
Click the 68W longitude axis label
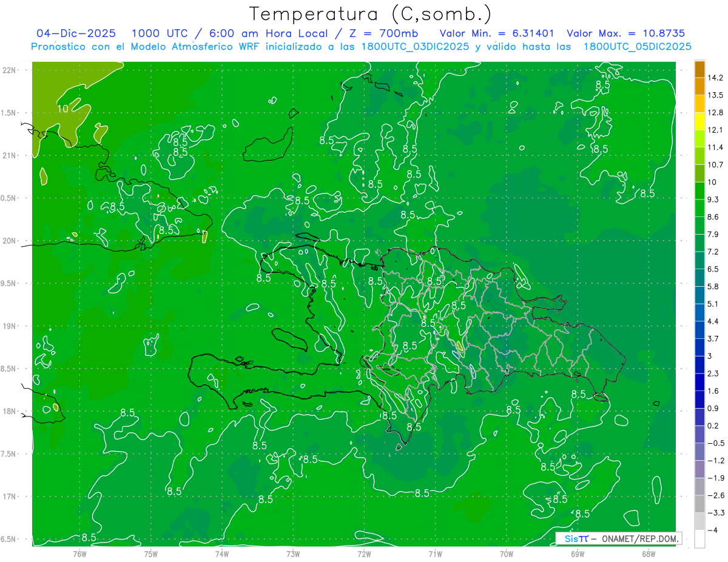tap(648, 554)
